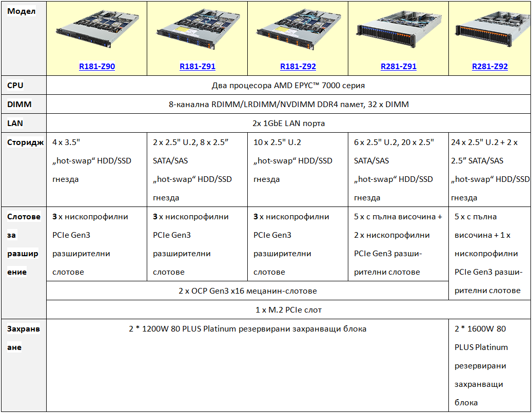Click the '2x 1GbE LAN порта' cell

click(x=288, y=123)
